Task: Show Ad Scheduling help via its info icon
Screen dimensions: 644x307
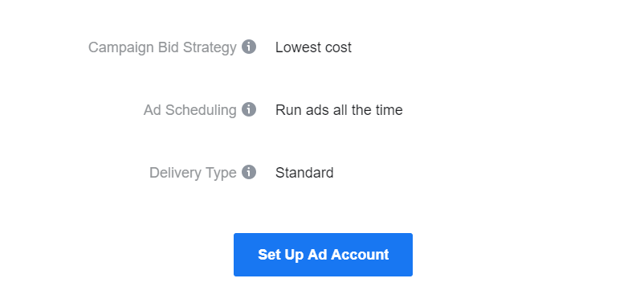Action: (249, 110)
